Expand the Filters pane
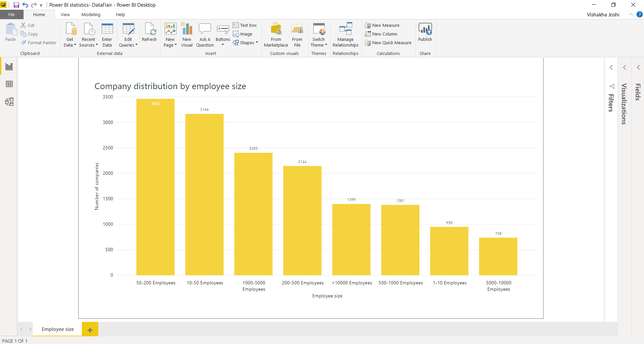This screenshot has width=644, height=344. pos(611,67)
